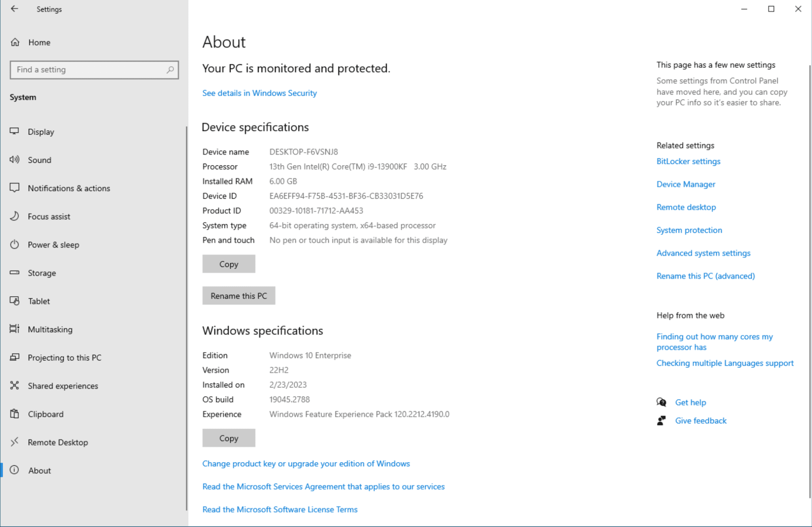Image resolution: width=812 pixels, height=527 pixels.
Task: Open Power & sleep settings icon
Action: point(15,244)
